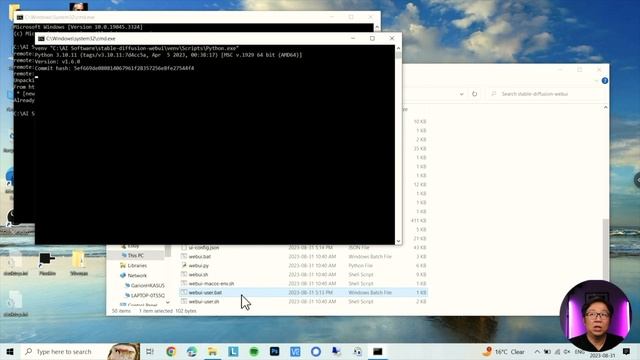Open This PC in navigation pane
640x360 pixels.
tap(136, 256)
